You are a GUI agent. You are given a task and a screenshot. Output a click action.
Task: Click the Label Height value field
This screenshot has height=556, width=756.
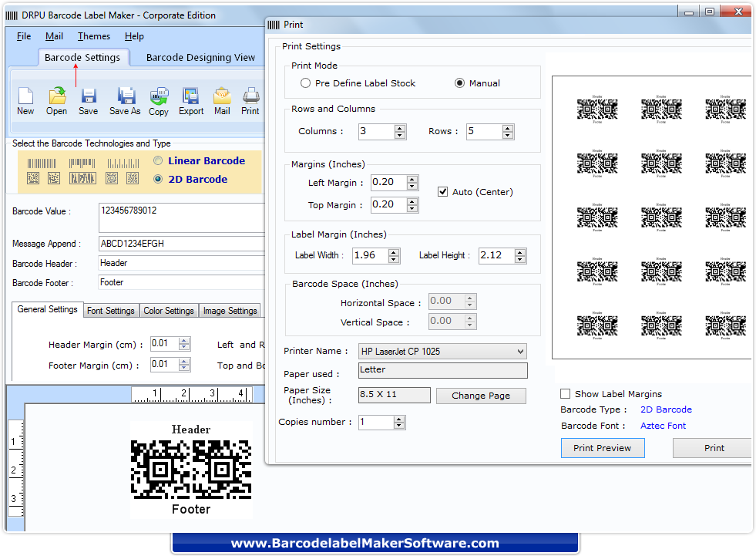[496, 255]
